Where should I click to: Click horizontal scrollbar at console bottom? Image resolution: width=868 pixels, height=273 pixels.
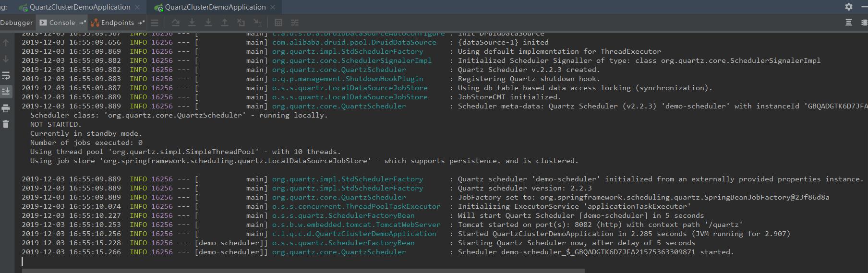coord(303,271)
